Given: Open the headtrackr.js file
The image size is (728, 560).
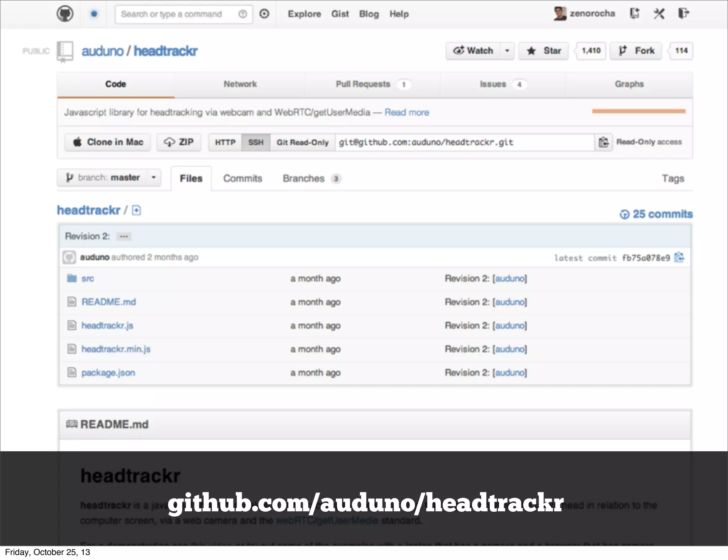Looking at the screenshot, I should click(107, 325).
